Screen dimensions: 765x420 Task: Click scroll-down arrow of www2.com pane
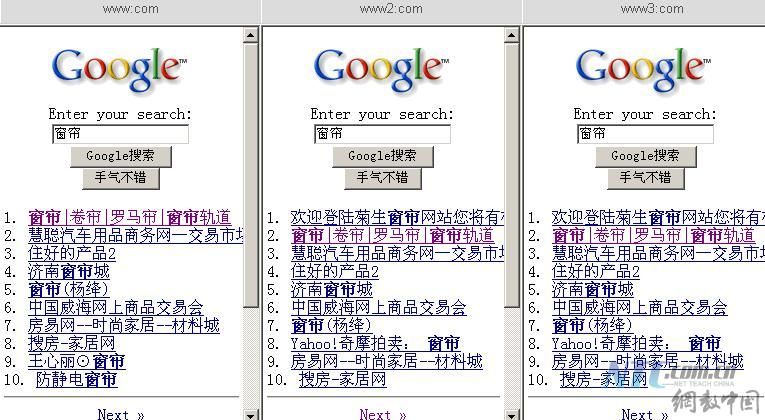[x=512, y=415]
